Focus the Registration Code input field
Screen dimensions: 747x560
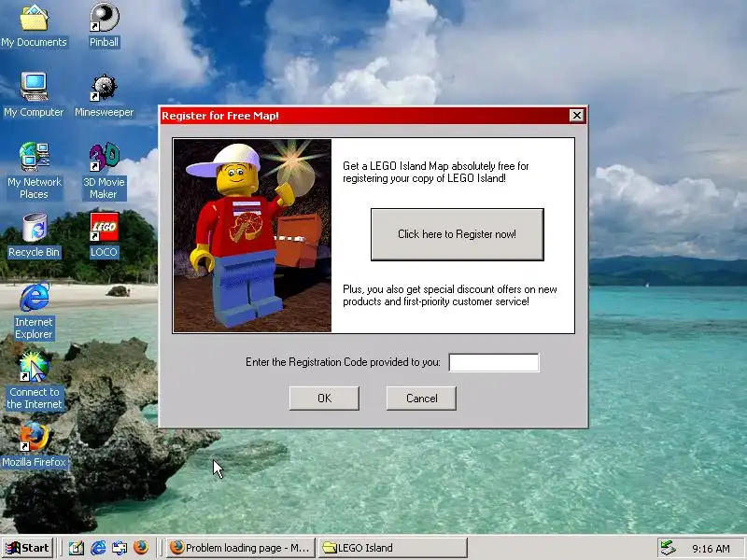pos(494,362)
